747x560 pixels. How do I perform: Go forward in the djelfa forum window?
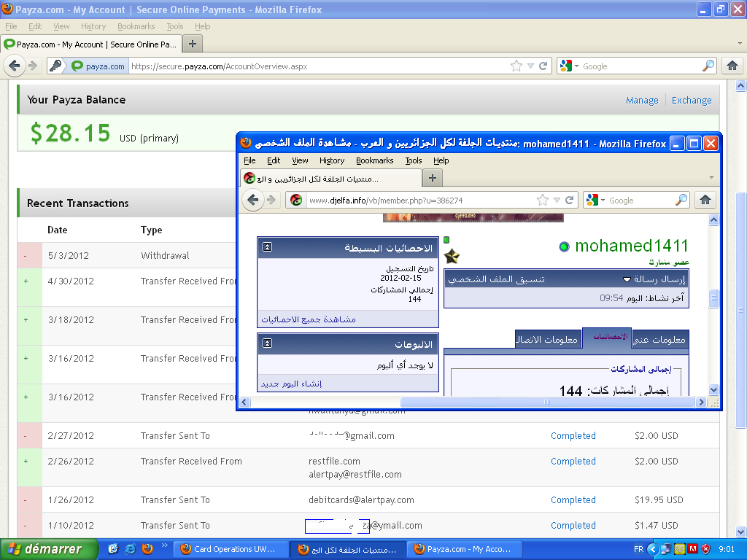[271, 200]
